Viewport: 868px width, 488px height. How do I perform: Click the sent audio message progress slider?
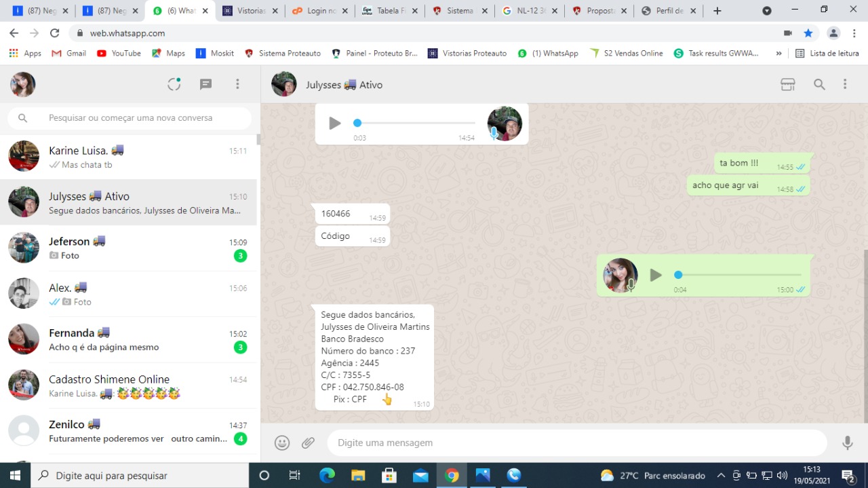739,275
